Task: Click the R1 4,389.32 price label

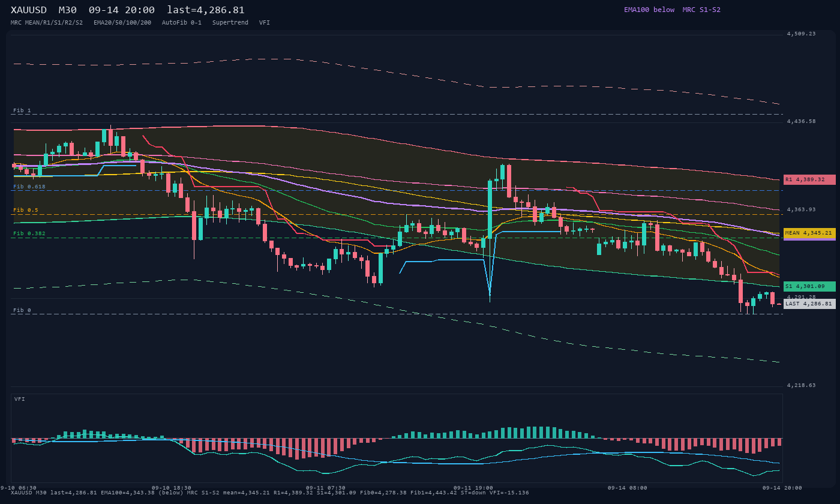Action: click(809, 179)
